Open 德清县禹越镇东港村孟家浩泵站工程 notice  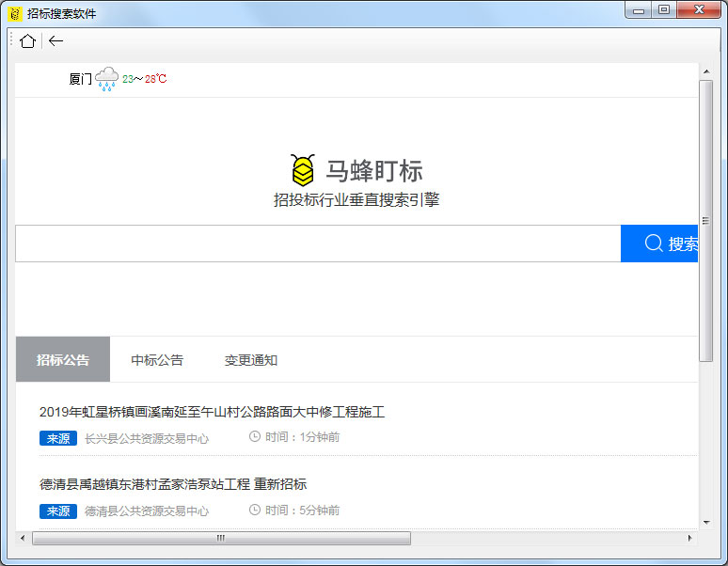pos(173,484)
